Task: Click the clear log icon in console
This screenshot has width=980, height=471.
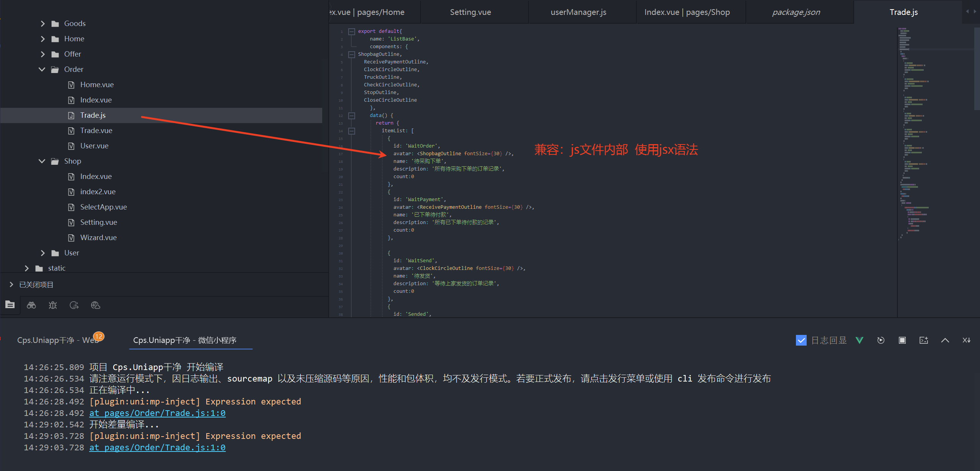Action: pyautogui.click(x=967, y=340)
